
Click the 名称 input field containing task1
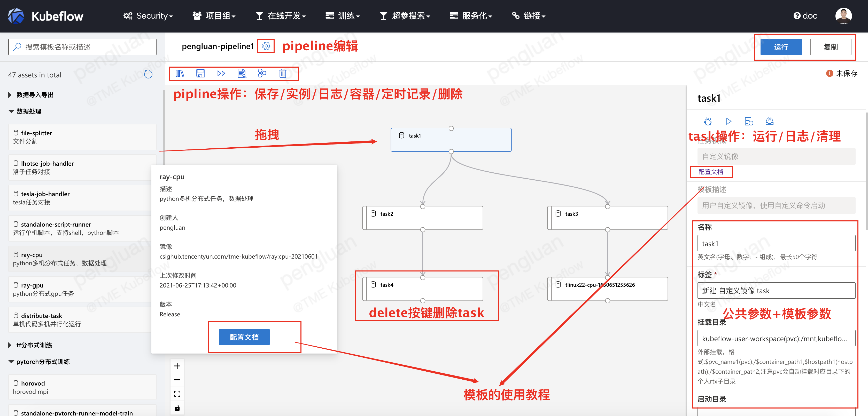776,243
